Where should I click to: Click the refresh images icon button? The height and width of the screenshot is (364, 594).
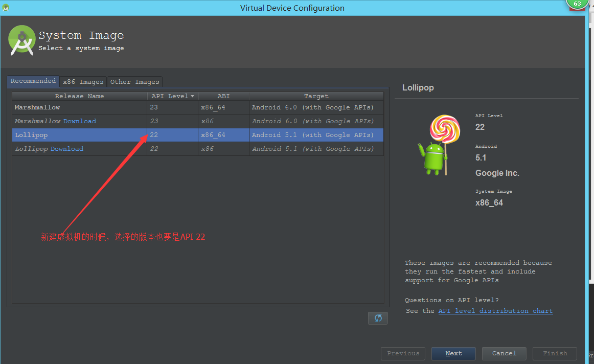click(x=378, y=318)
